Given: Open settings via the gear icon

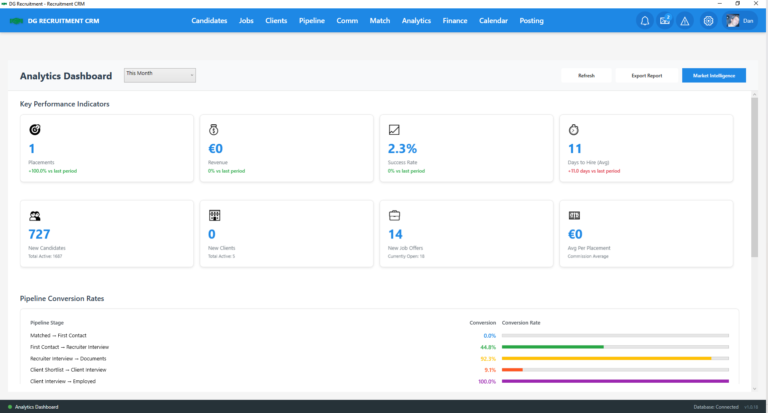Looking at the screenshot, I should (x=709, y=20).
